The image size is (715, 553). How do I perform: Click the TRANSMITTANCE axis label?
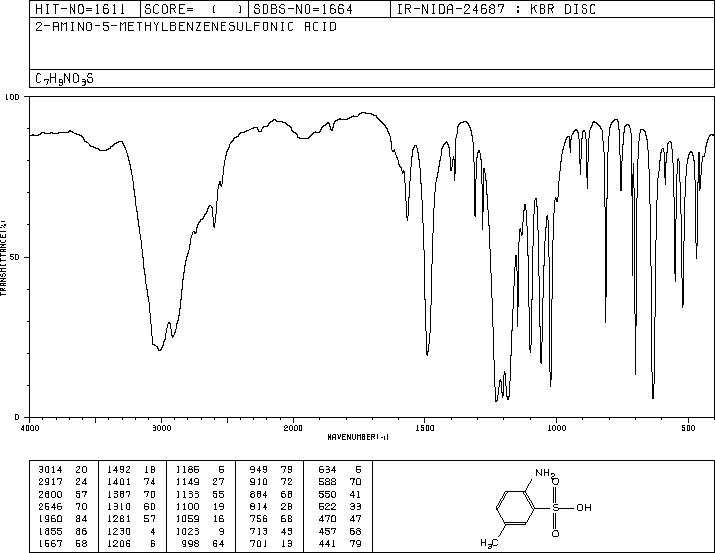3,257
